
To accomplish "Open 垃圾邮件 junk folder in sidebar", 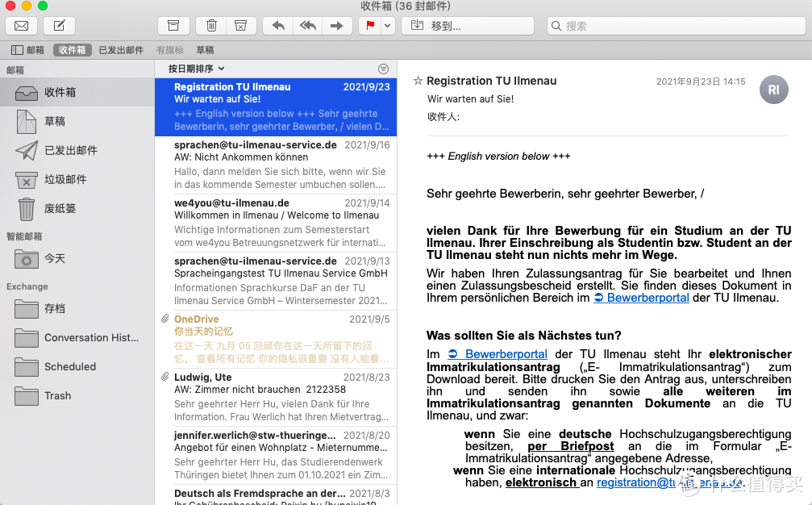I will click(77, 179).
